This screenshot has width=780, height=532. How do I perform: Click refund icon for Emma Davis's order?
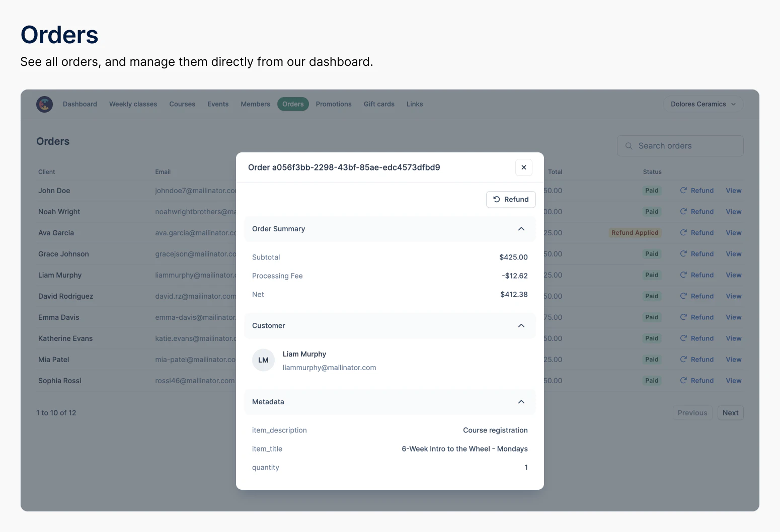[683, 317]
